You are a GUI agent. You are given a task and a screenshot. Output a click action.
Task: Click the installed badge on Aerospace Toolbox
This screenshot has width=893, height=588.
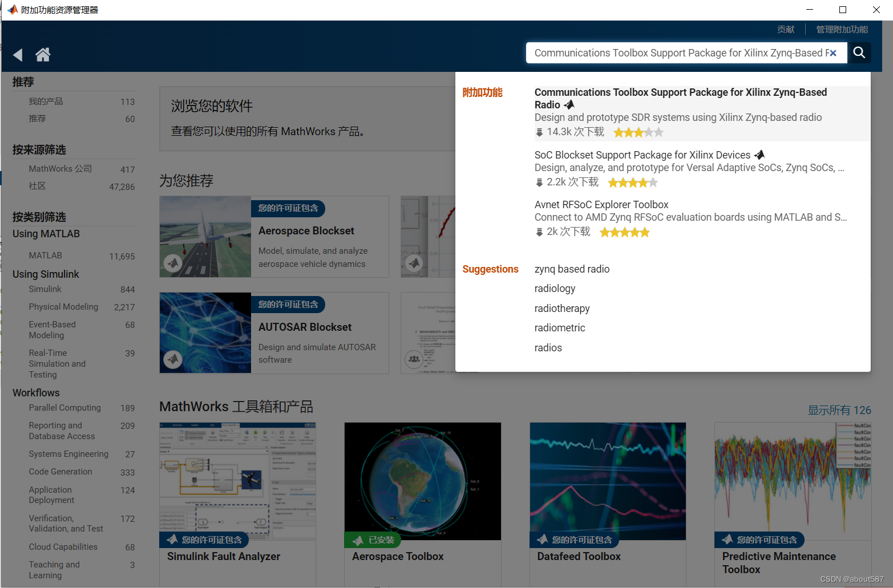point(373,540)
